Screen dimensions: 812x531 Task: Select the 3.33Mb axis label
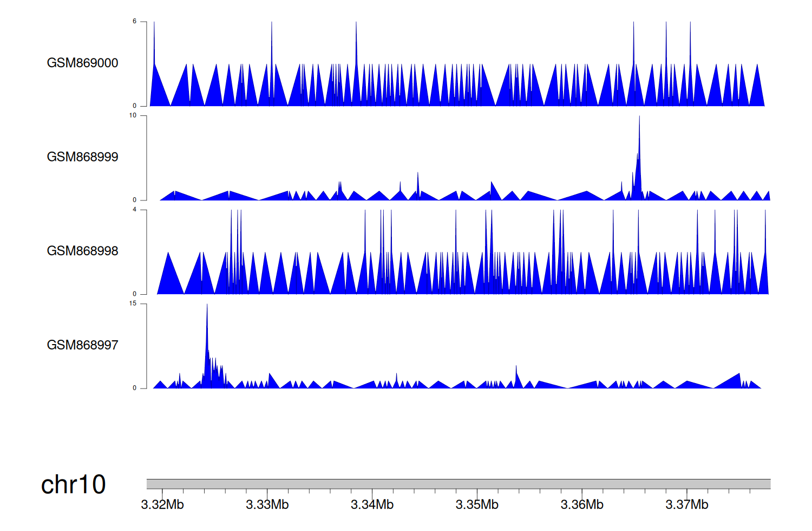point(267,505)
